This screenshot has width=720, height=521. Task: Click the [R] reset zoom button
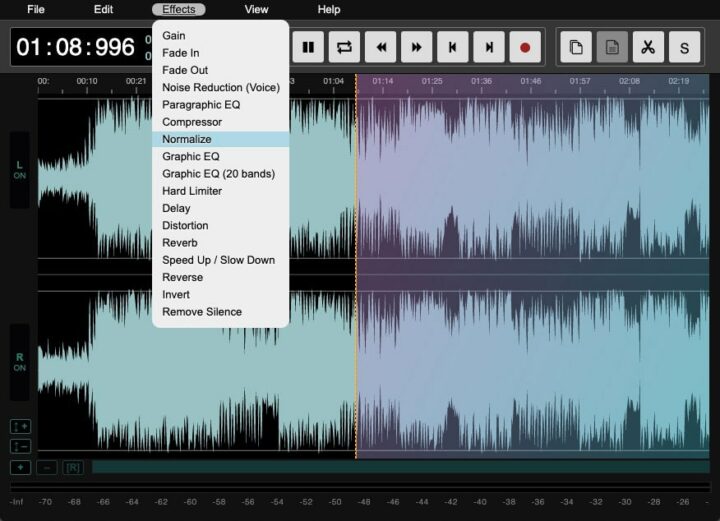point(73,467)
